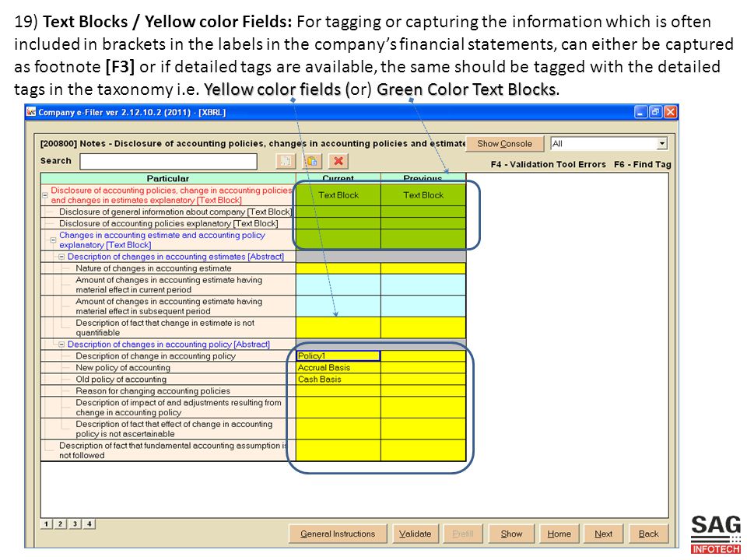Open the All filter dropdown
The width and height of the screenshot is (747, 560).
(x=661, y=143)
